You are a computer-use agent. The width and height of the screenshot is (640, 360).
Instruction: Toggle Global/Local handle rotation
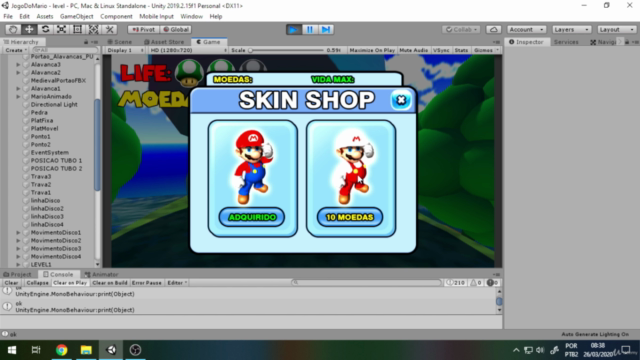(176, 29)
